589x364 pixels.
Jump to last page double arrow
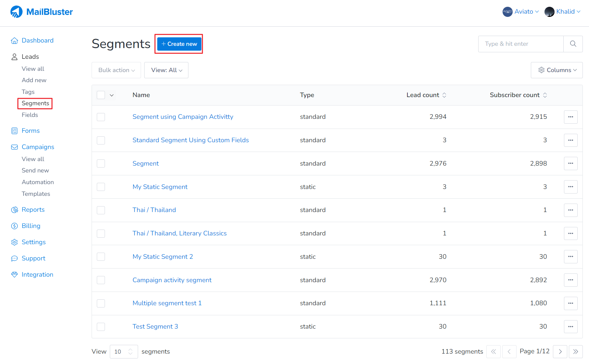point(575,352)
